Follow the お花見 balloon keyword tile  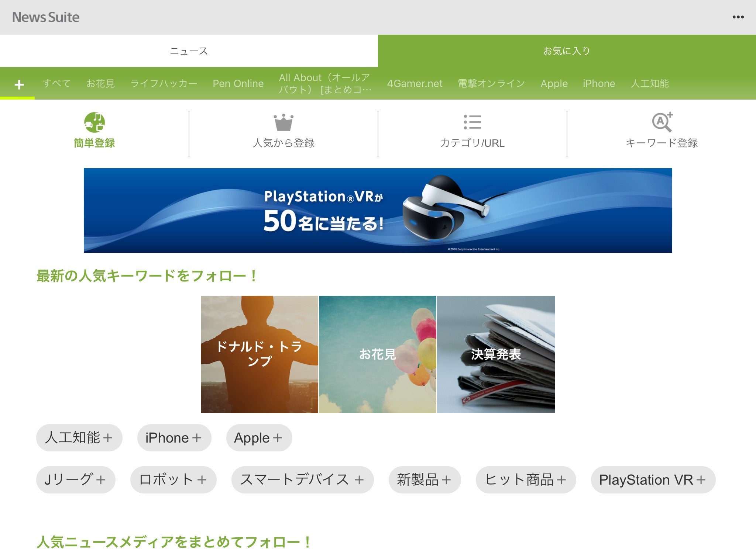coord(377,354)
